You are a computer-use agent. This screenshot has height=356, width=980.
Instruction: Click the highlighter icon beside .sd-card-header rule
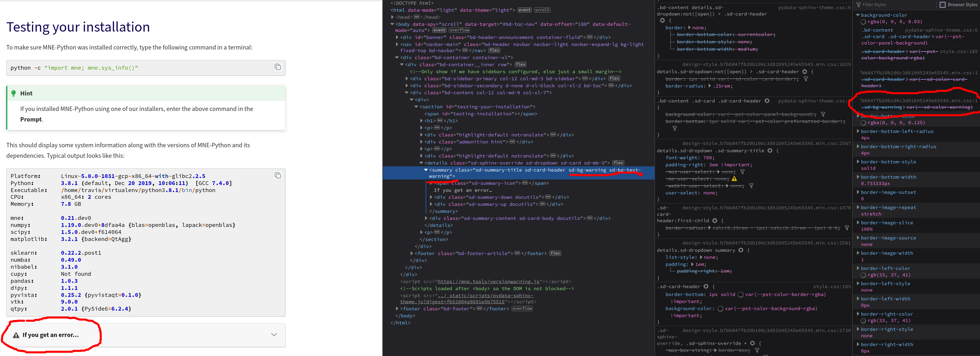706,287
